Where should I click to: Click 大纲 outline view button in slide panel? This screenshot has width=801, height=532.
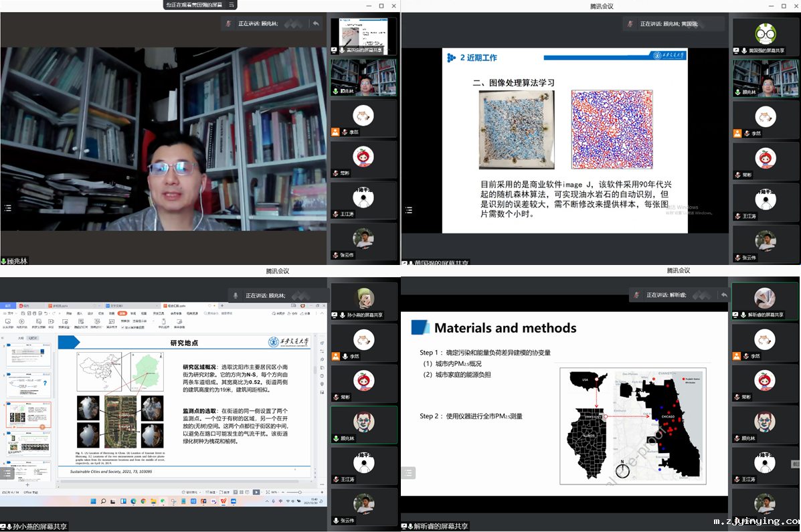[21, 339]
